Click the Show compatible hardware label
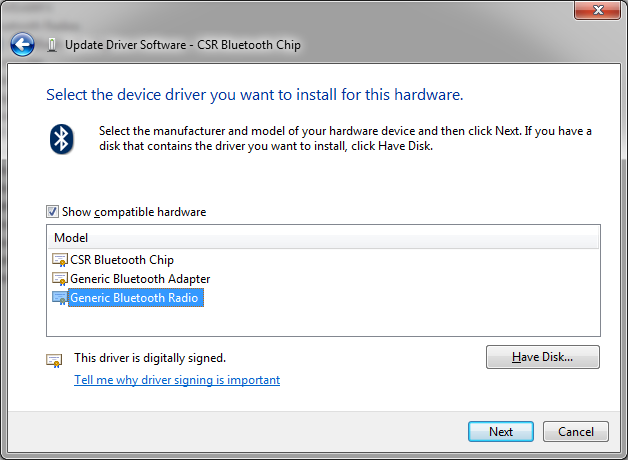Screen dimensions: 628x460 (x=134, y=212)
